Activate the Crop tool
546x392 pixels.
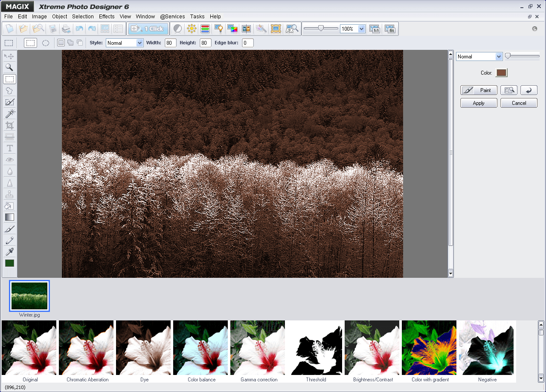coord(9,125)
